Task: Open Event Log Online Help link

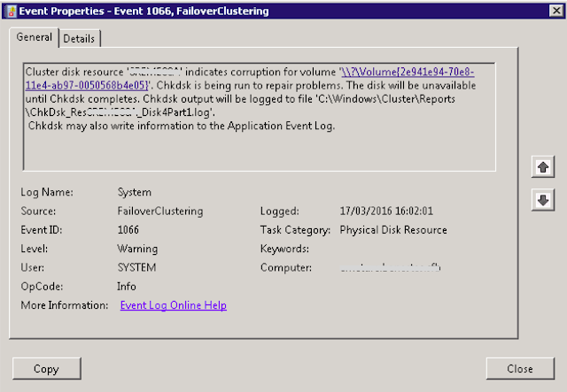Action: 174,305
